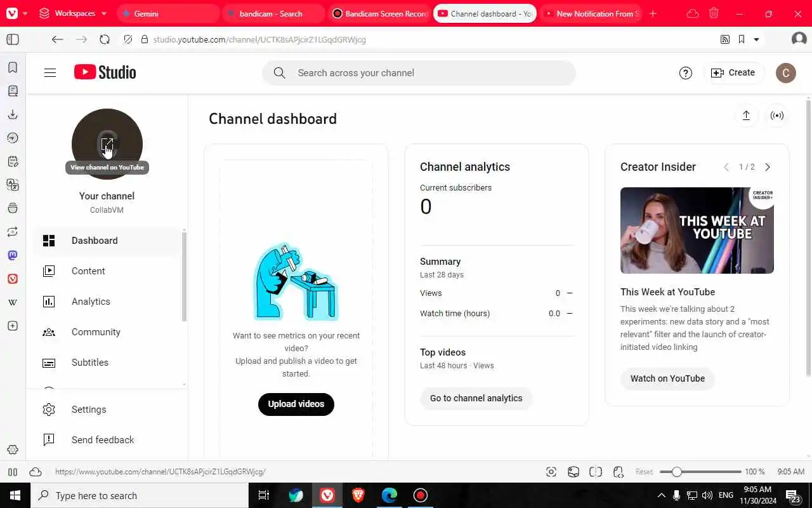Select Analytics in Studio sidebar
The image size is (812, 508).
tap(107, 302)
